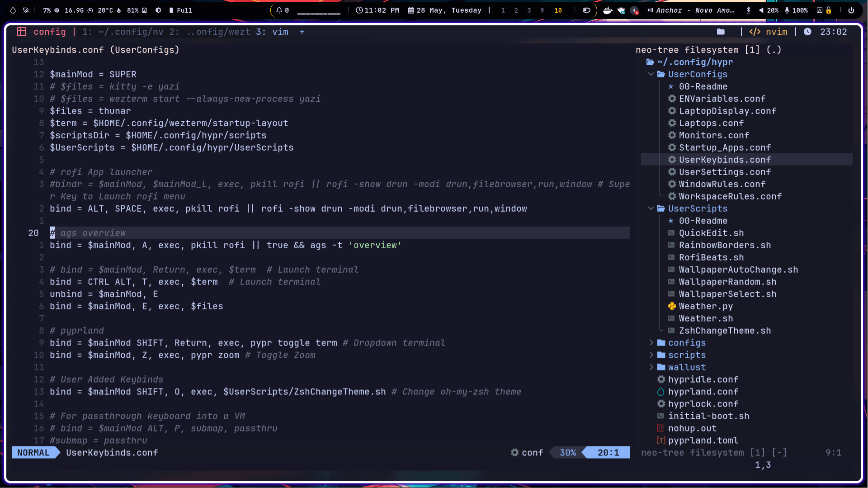The height and width of the screenshot is (488, 868).
Task: Open the Docker whale tray icon
Action: pos(608,10)
